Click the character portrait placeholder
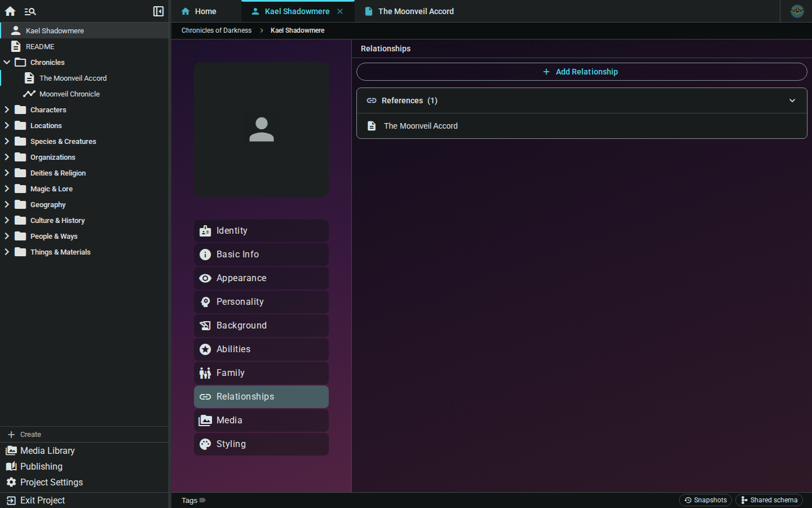The image size is (812, 508). [262, 130]
